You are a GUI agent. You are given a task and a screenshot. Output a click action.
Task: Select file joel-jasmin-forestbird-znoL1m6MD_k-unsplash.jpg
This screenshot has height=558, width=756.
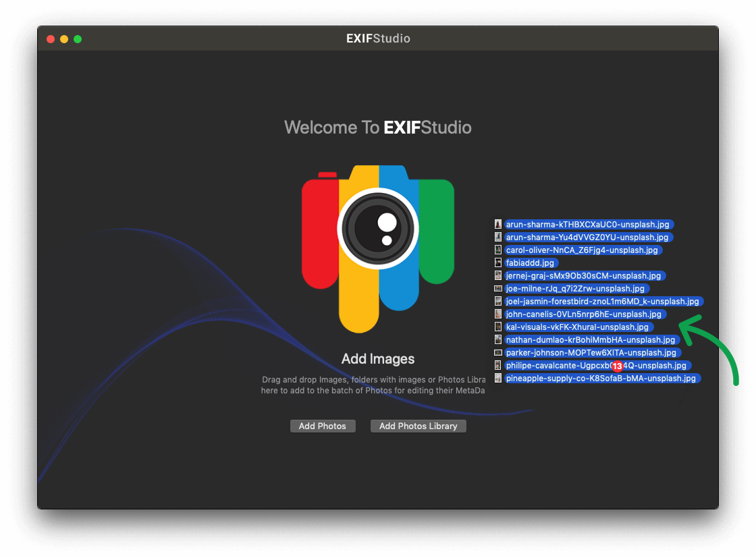pyautogui.click(x=603, y=301)
